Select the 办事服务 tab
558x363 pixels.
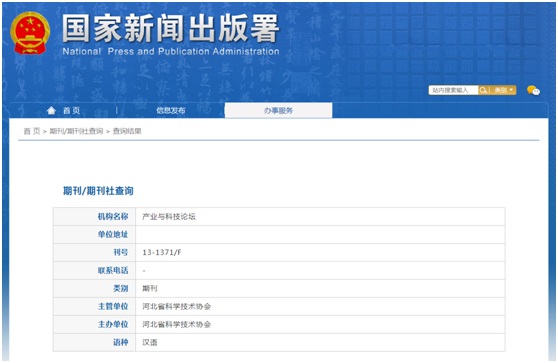278,111
